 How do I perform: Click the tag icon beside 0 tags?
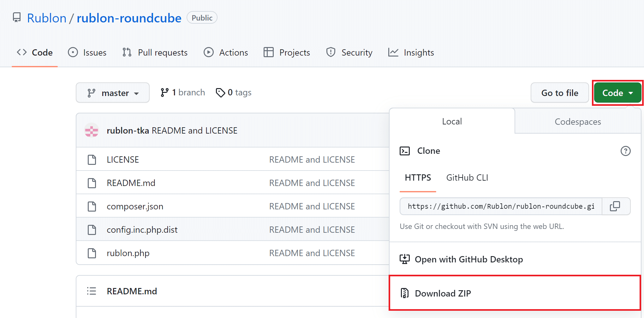pos(220,93)
